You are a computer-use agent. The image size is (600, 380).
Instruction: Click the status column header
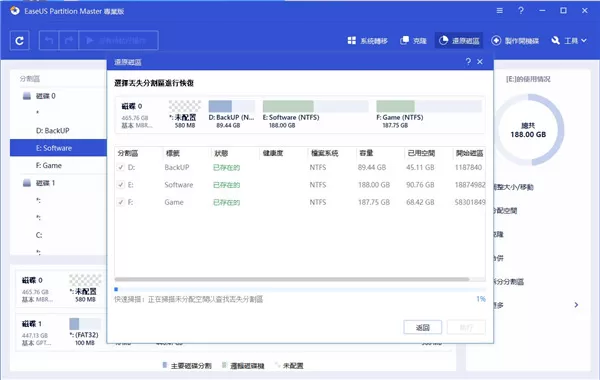pyautogui.click(x=221, y=153)
